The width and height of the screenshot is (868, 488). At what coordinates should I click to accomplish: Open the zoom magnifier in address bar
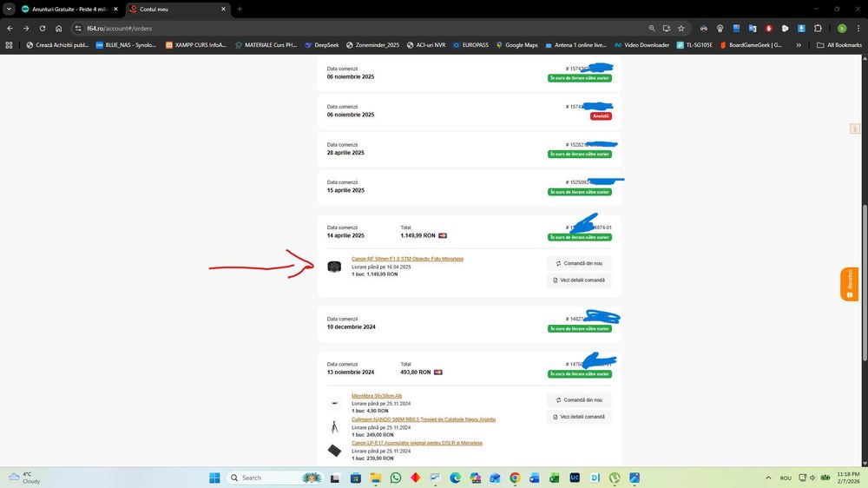652,29
